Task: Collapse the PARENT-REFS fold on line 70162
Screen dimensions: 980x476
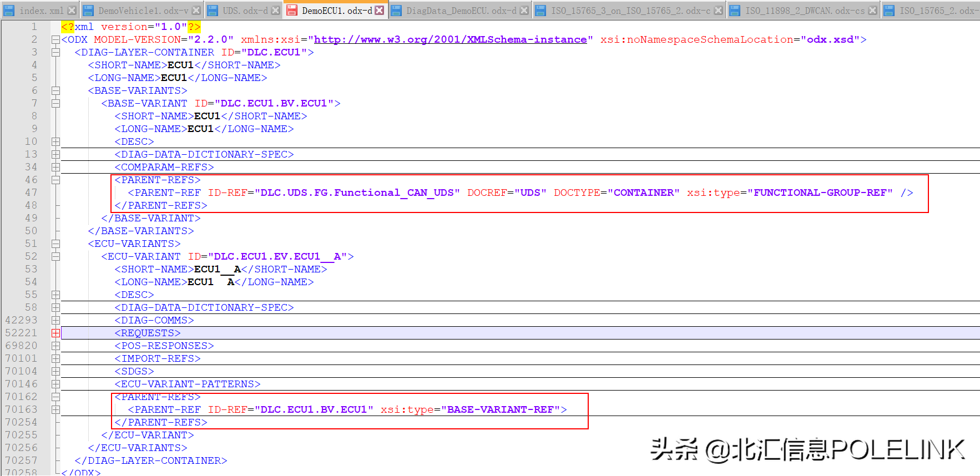Action: (x=55, y=397)
